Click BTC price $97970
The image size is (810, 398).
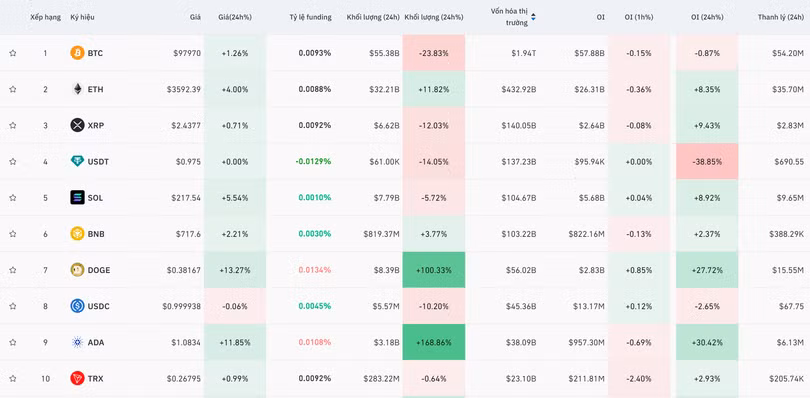click(x=186, y=53)
